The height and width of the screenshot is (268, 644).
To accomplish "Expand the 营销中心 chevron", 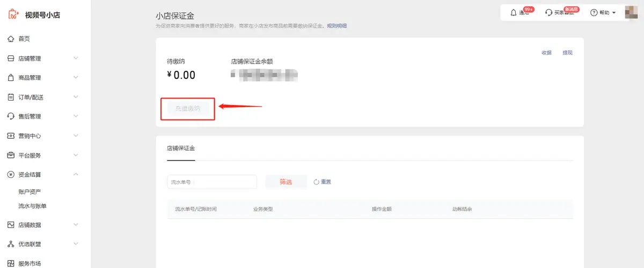I will pos(76,136).
